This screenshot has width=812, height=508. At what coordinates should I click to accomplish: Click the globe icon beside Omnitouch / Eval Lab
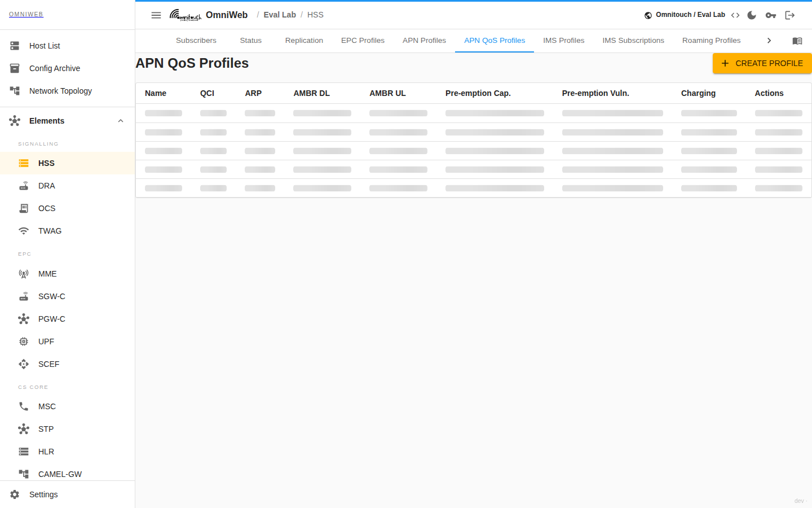coord(648,15)
